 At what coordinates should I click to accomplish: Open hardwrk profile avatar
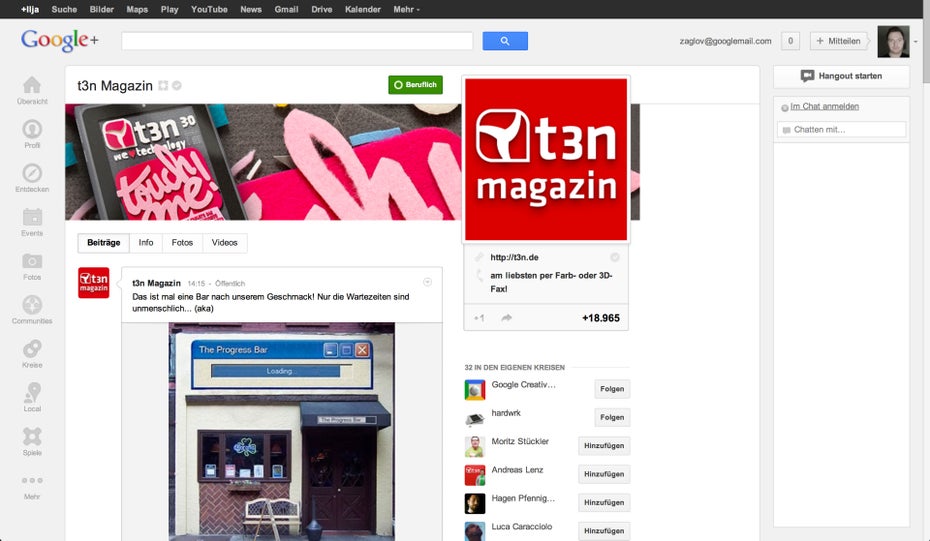coord(474,418)
